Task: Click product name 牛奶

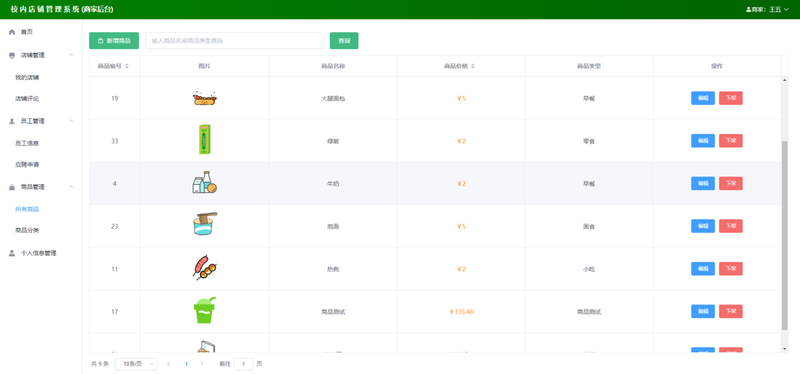Action: click(333, 184)
